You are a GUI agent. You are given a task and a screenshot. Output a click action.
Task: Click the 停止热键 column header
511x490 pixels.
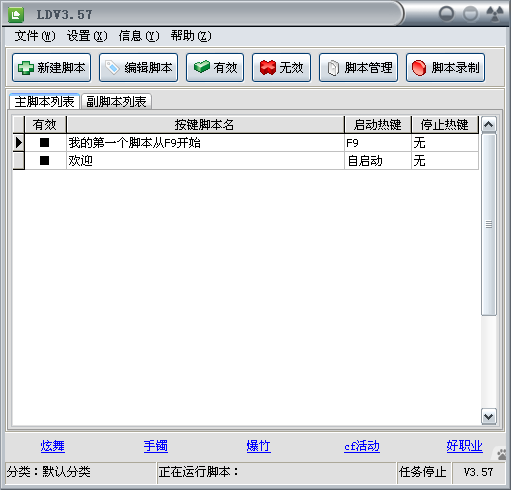[445, 125]
